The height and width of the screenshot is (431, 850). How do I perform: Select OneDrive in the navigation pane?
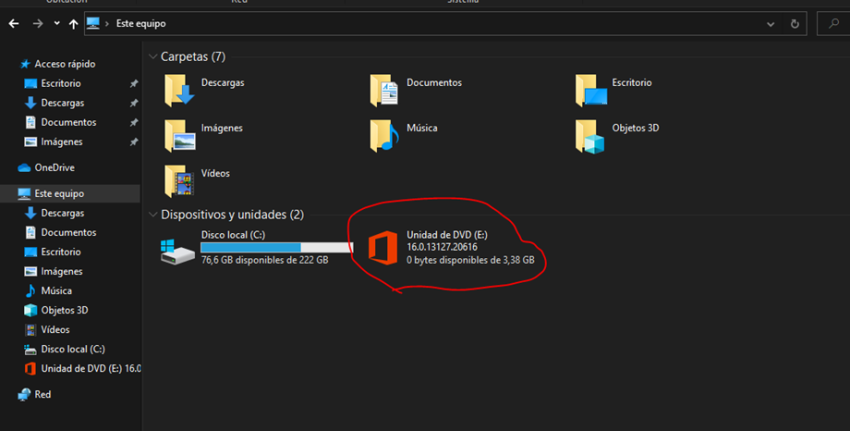coord(54,168)
